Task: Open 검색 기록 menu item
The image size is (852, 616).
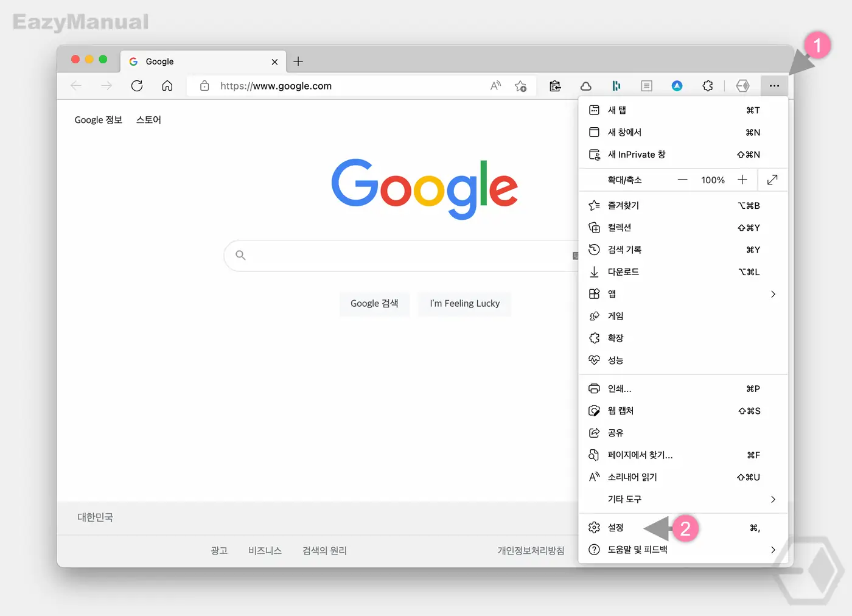Action: (683, 250)
